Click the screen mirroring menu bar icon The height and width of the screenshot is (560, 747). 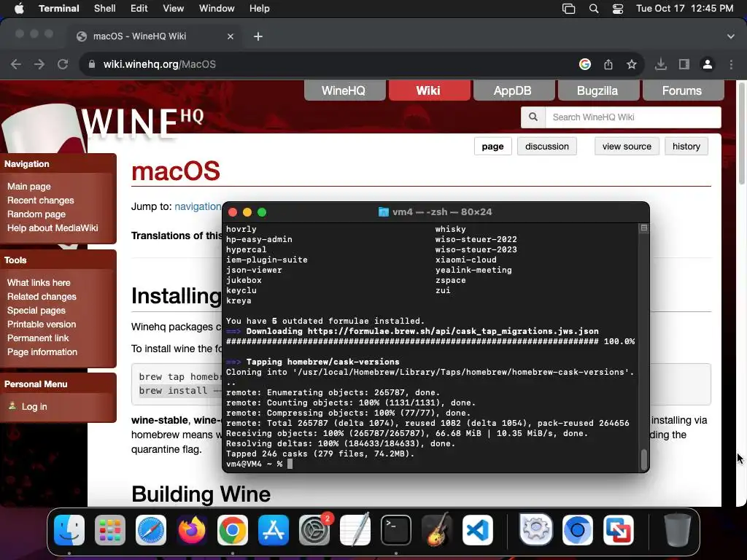(x=568, y=9)
